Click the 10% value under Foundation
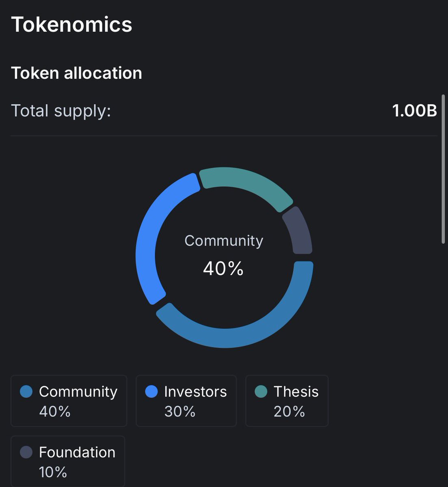Viewport: 448px width, 487px height. [53, 472]
